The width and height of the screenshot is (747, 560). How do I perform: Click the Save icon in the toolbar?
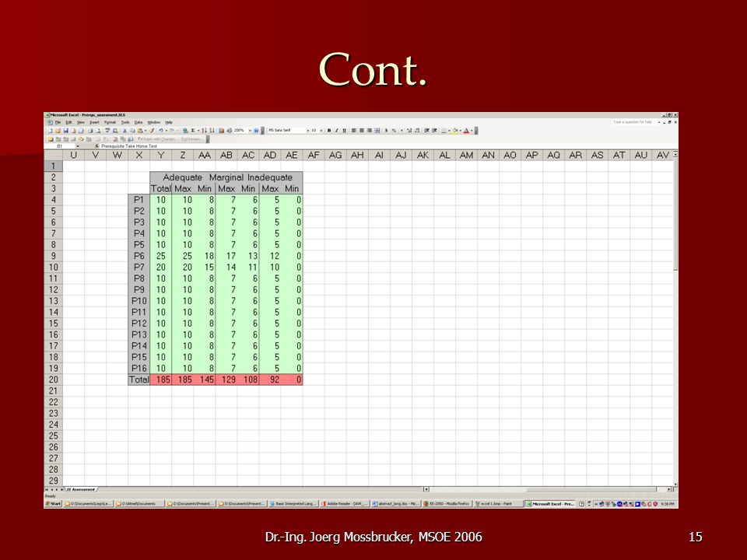click(x=65, y=131)
